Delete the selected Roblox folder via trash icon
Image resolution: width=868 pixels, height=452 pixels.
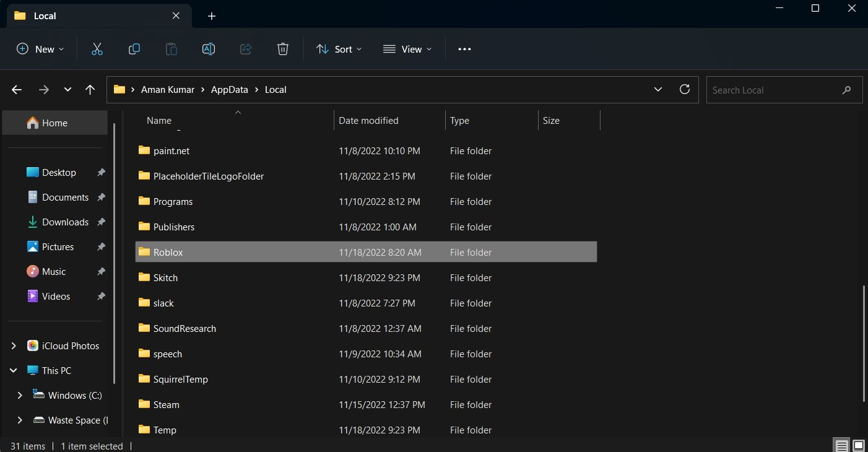[282, 49]
